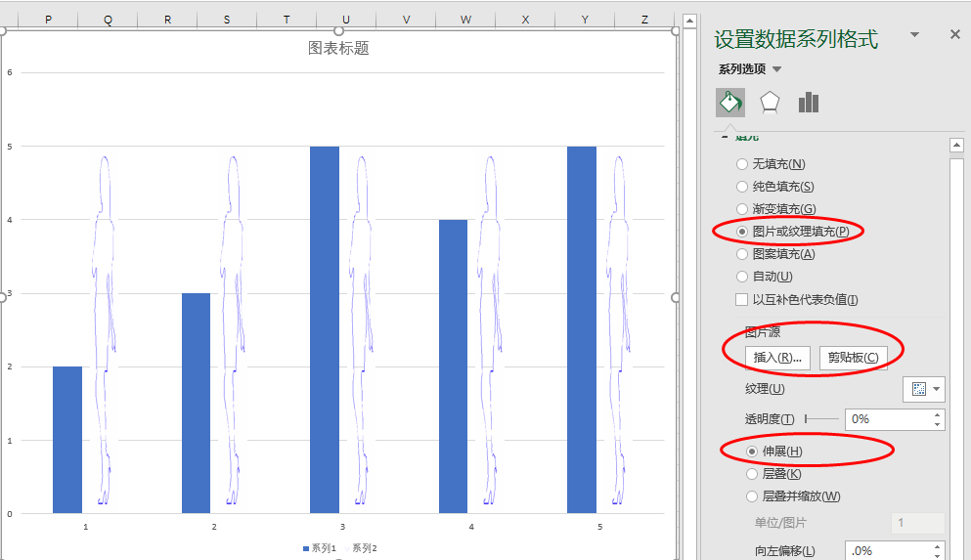This screenshot has width=971, height=560.
Task: Close the 设置数据系列格式 pane
Action: click(955, 34)
